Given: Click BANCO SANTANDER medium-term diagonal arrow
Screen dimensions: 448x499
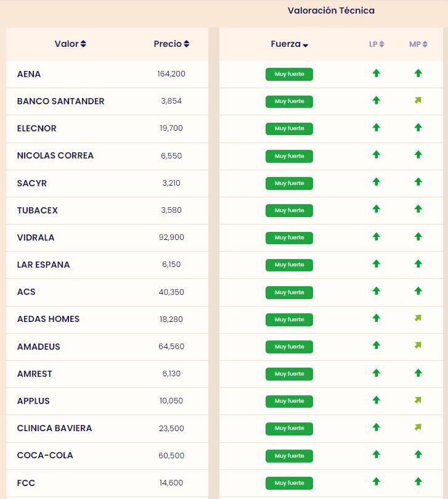Looking at the screenshot, I should 418,101.
